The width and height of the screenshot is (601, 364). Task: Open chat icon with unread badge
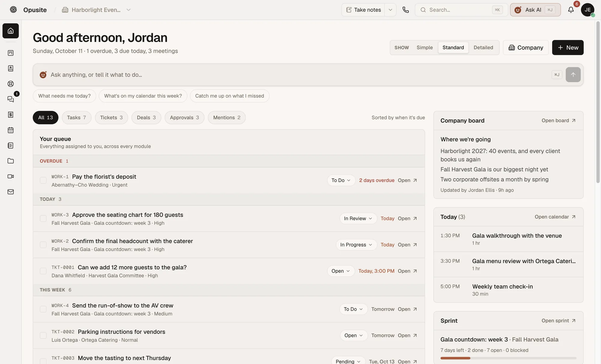click(x=11, y=99)
